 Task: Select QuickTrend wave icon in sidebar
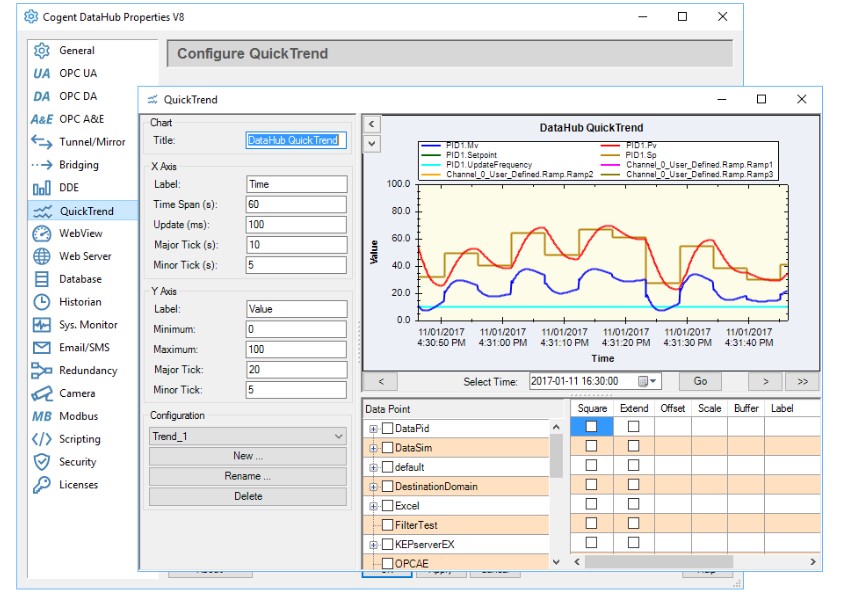[42, 211]
